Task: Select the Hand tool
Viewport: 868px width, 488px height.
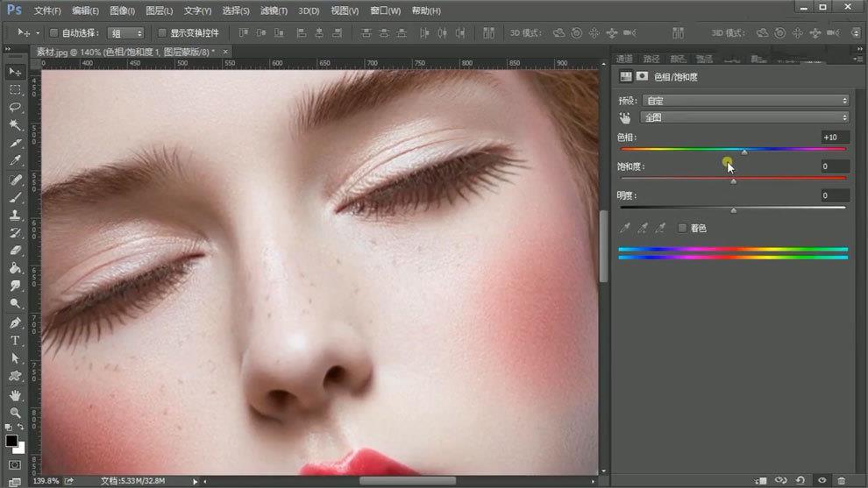Action: [x=15, y=395]
